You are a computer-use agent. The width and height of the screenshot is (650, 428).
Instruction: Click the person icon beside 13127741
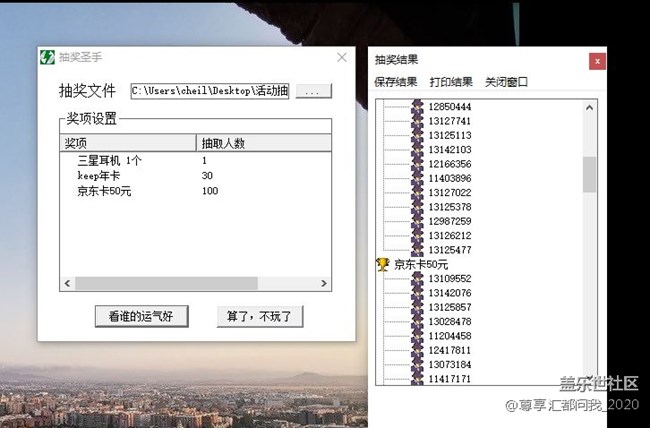pyautogui.click(x=417, y=121)
